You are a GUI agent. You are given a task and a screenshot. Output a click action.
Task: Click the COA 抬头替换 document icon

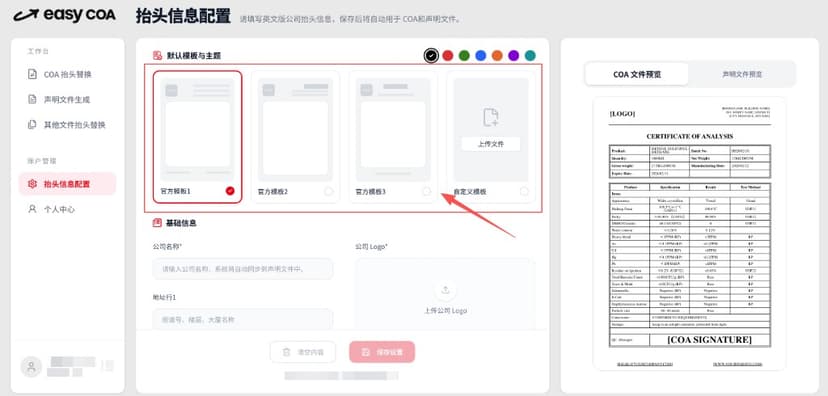pyautogui.click(x=32, y=74)
